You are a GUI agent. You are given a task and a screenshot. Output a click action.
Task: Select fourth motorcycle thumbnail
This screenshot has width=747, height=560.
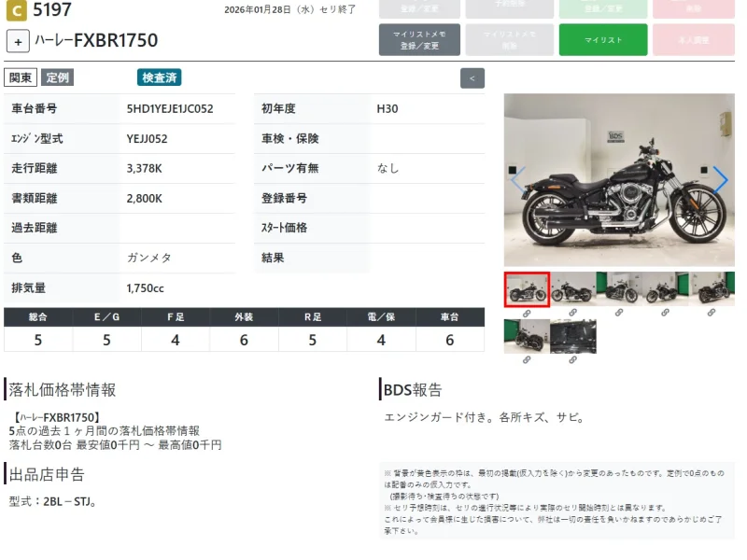(x=666, y=288)
